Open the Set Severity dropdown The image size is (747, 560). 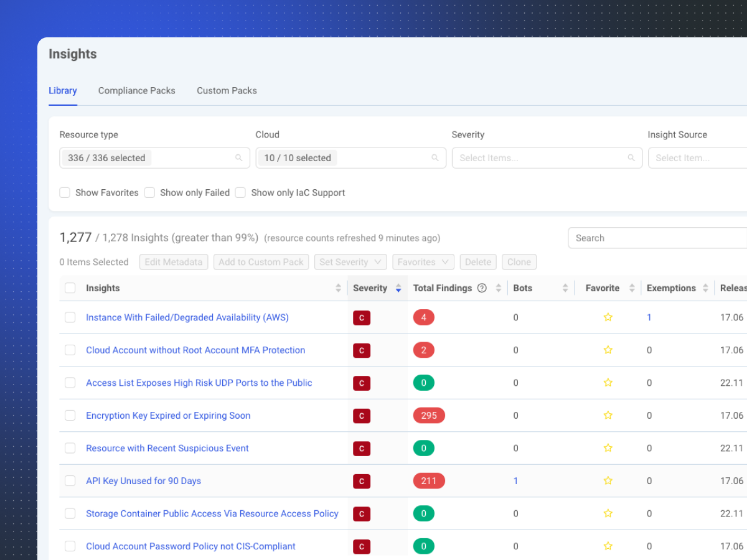(351, 262)
